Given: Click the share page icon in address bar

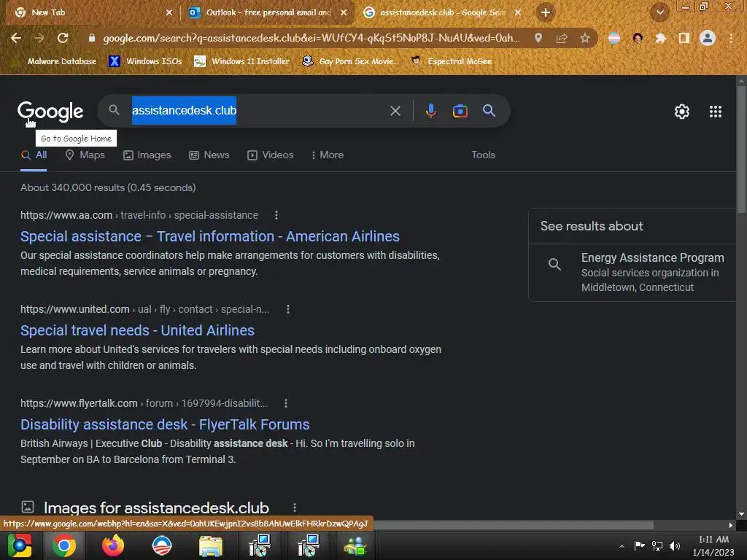Looking at the screenshot, I should click(x=562, y=38).
